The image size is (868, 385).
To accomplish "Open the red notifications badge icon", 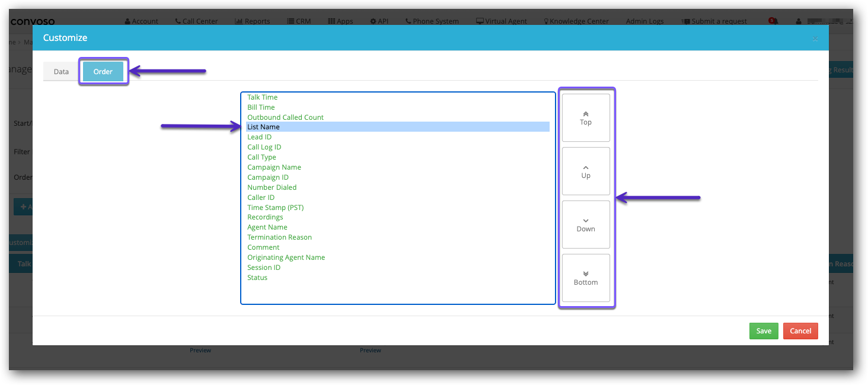I will (x=773, y=21).
